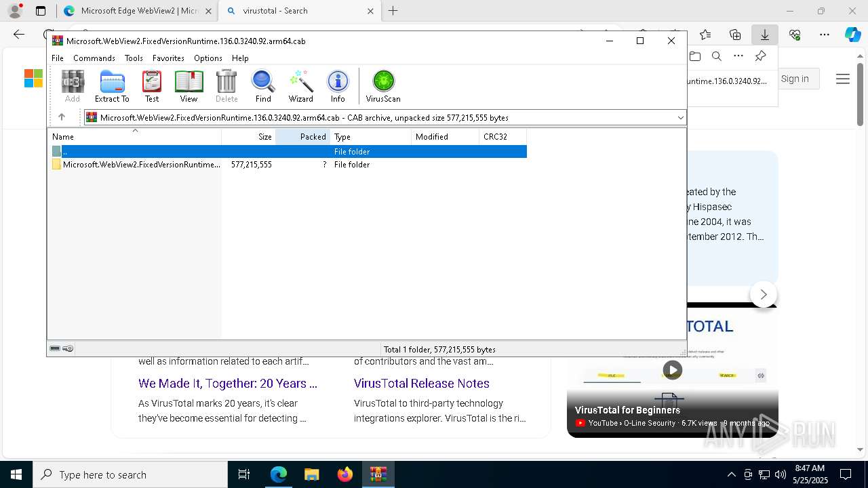Start VirusScan on the archive
Image resolution: width=868 pixels, height=488 pixels.
tap(383, 86)
